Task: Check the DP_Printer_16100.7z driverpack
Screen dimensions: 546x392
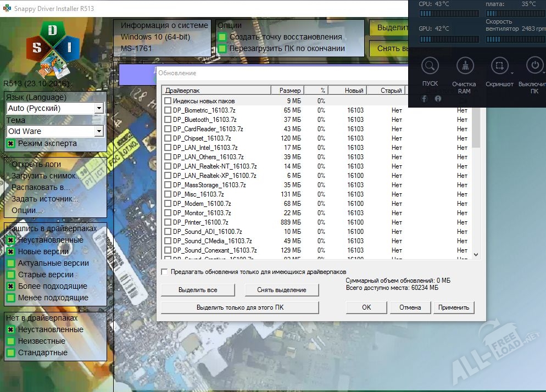Action: pyautogui.click(x=168, y=222)
